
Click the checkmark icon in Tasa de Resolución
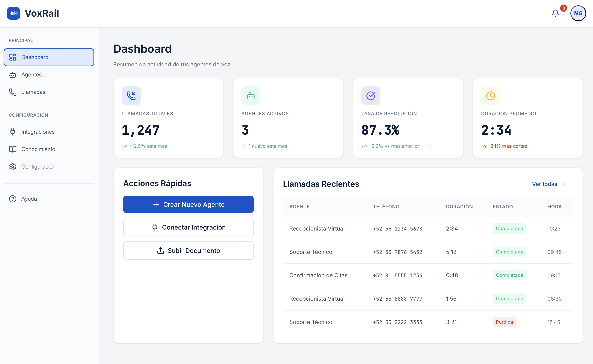point(371,96)
